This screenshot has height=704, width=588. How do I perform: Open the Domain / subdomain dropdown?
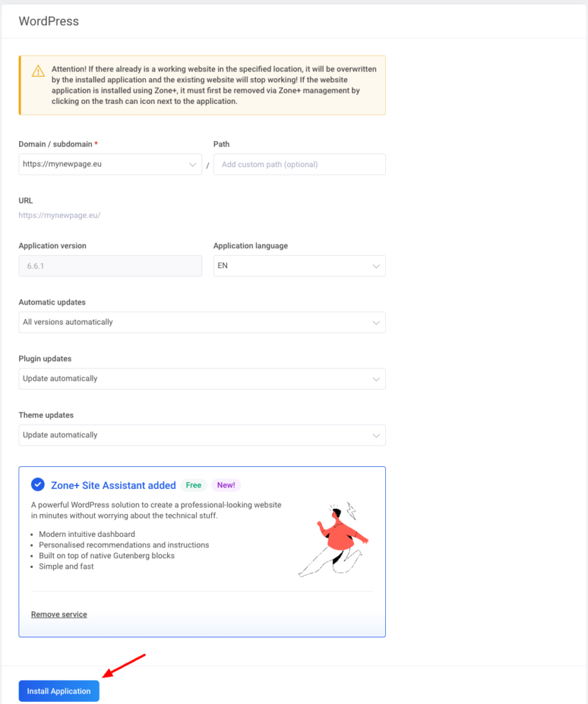pyautogui.click(x=110, y=164)
